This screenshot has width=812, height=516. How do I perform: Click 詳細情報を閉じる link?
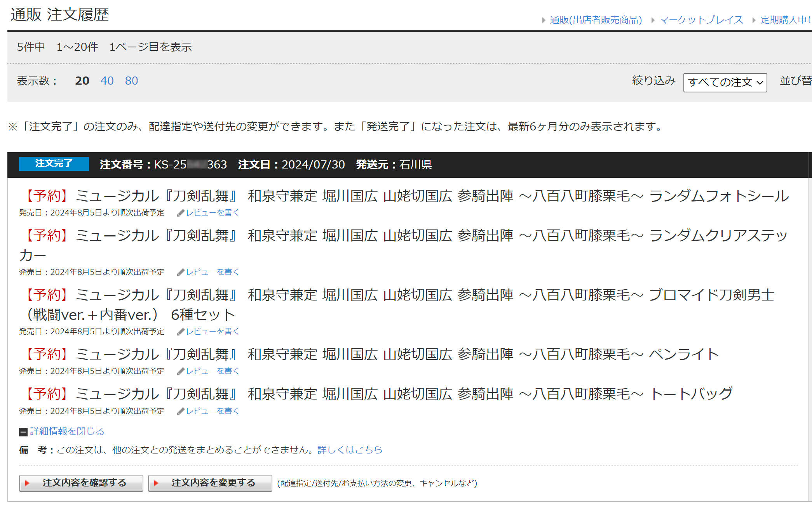pyautogui.click(x=67, y=431)
